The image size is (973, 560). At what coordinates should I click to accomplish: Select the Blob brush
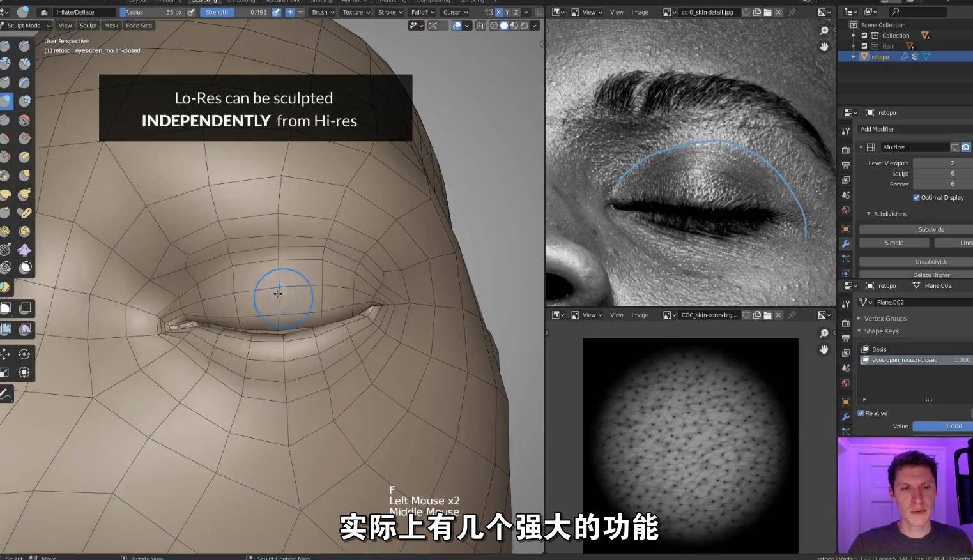click(x=24, y=101)
